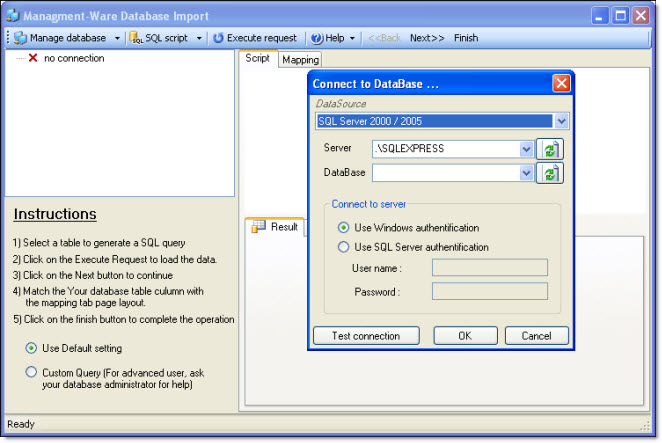This screenshot has width=662, height=443.
Task: Click Finish in the toolbar
Action: coord(466,38)
